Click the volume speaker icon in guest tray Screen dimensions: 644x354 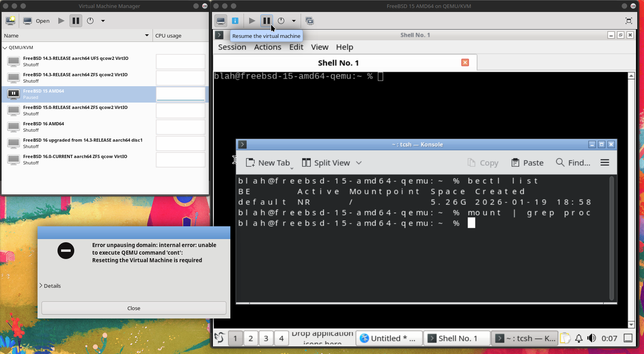(591, 338)
